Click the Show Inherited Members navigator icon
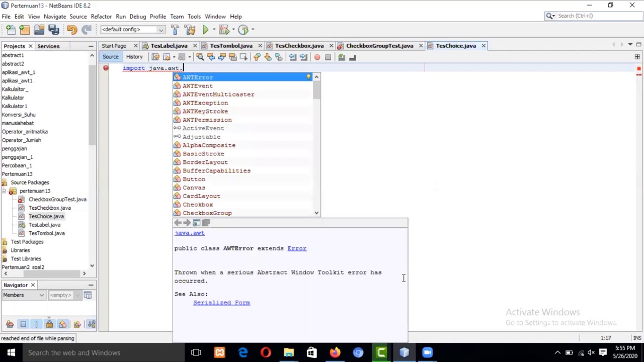The image size is (644, 362). (x=10, y=324)
